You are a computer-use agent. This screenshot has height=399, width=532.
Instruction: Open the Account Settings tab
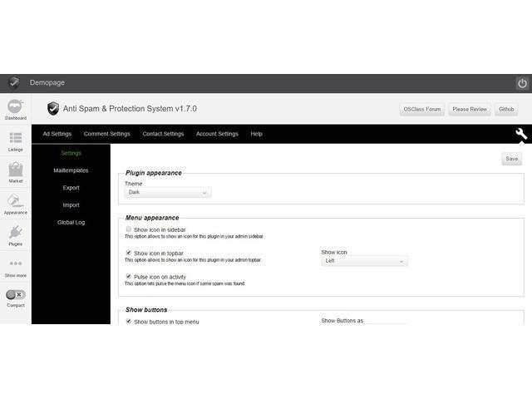tap(217, 134)
